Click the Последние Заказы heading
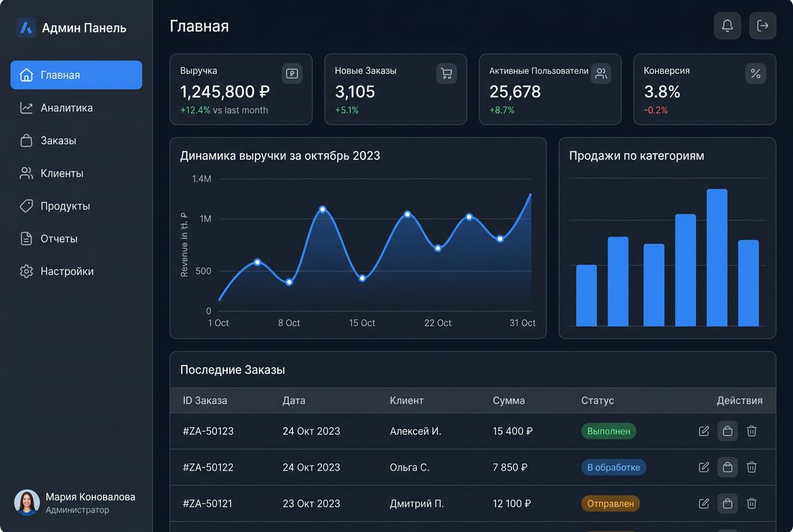 click(x=233, y=370)
